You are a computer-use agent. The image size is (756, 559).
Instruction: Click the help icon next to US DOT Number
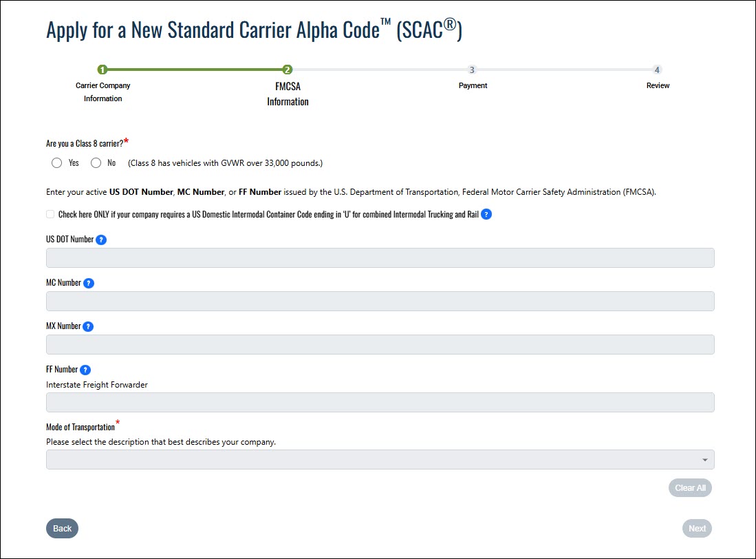(x=101, y=240)
